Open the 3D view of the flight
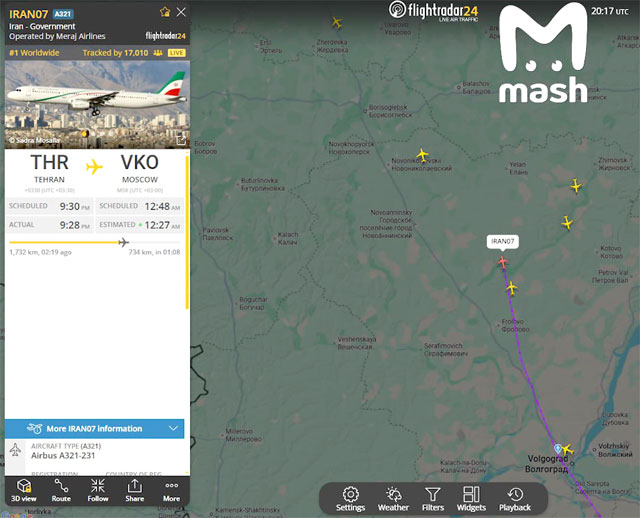This screenshot has width=640, height=518. [x=23, y=490]
